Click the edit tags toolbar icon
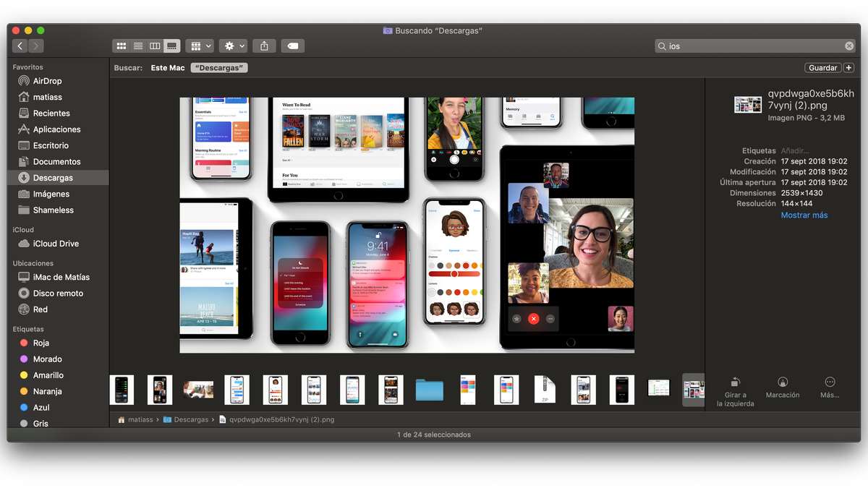Image resolution: width=868 pixels, height=488 pixels. [x=292, y=46]
